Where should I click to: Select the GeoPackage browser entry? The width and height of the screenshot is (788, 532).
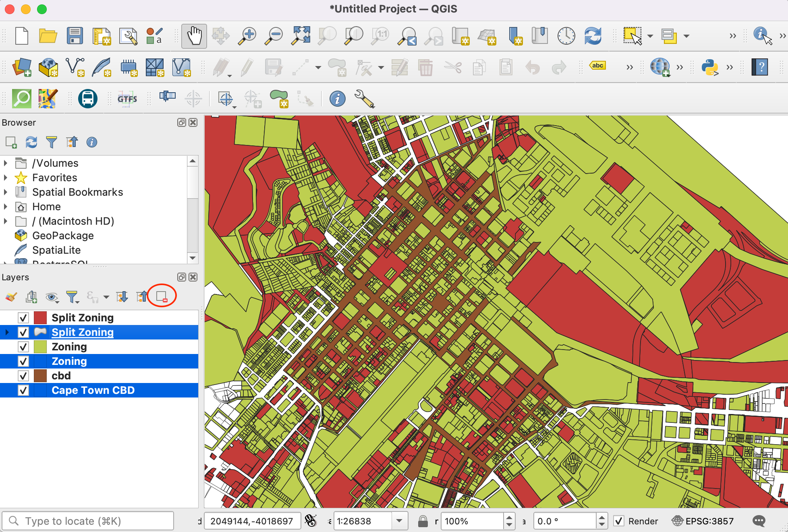pos(63,236)
